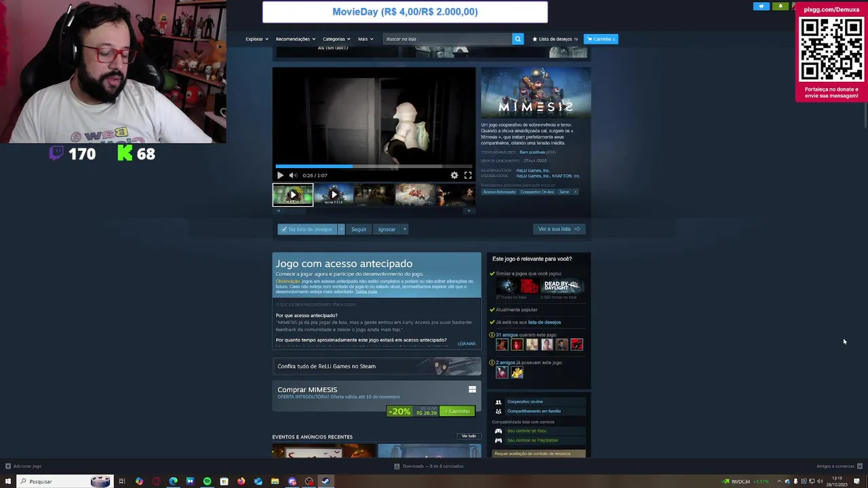The width and height of the screenshot is (868, 488).
Task: Open 'Ver a sua lista' button
Action: coord(559,229)
